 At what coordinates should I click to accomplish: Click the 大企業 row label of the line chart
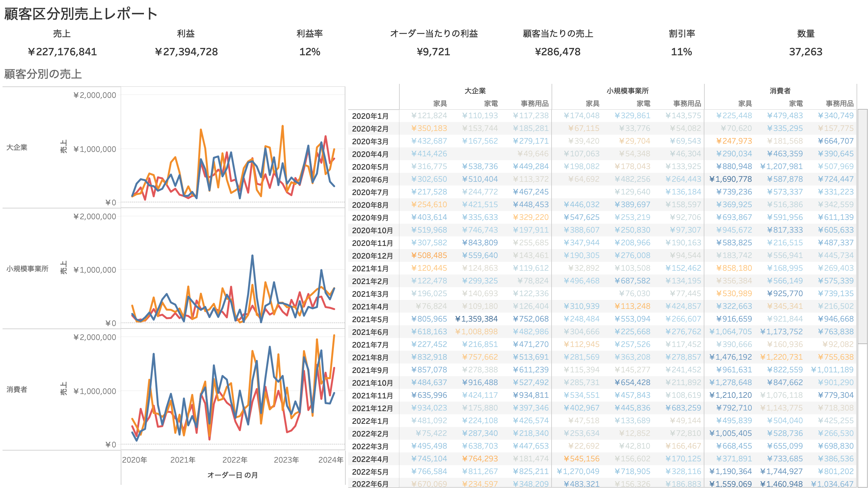point(17,147)
